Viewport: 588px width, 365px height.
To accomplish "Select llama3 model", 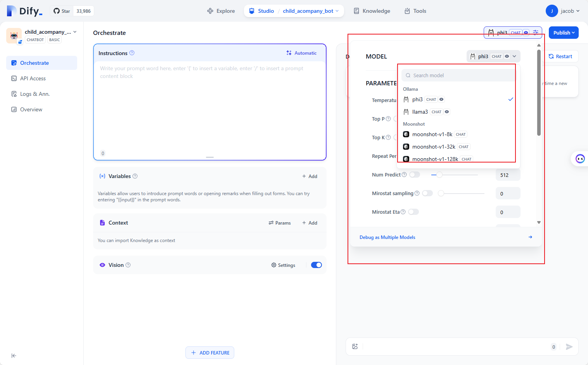I will [x=458, y=112].
